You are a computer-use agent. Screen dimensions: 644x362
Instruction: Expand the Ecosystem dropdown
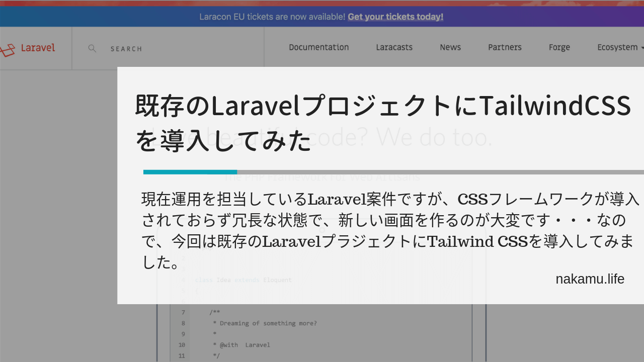tap(617, 47)
